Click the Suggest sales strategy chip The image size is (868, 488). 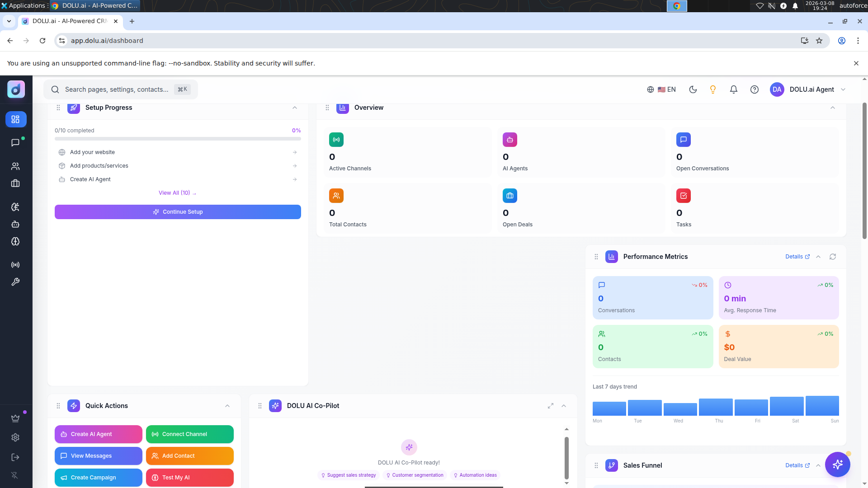pyautogui.click(x=348, y=475)
